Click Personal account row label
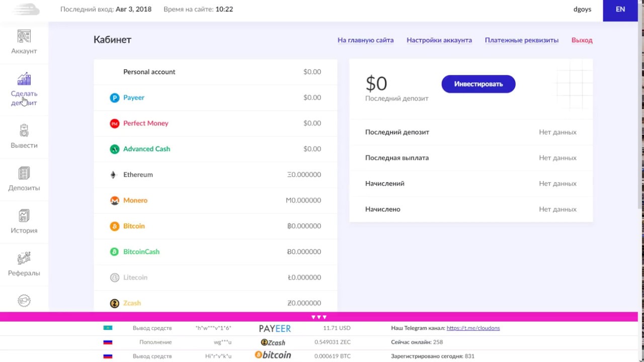644x362 pixels. pos(149,72)
